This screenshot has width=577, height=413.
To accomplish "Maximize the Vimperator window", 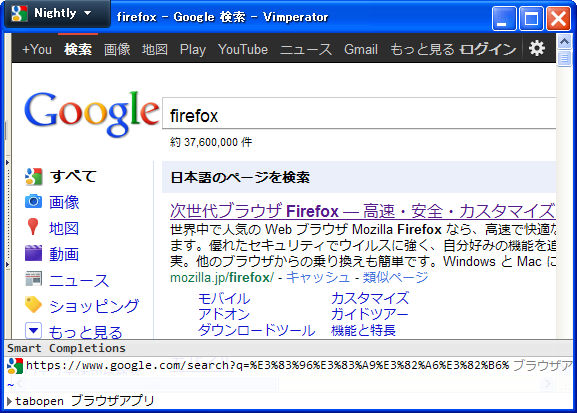I will (x=531, y=18).
